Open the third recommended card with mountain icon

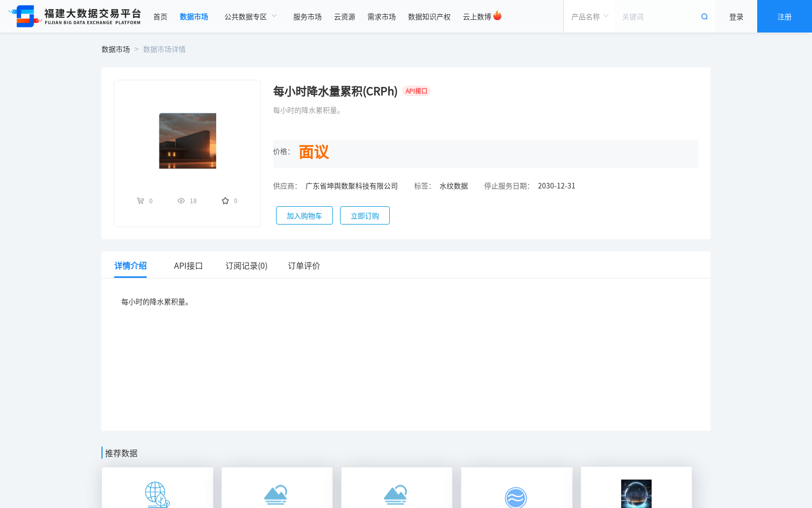click(x=397, y=488)
